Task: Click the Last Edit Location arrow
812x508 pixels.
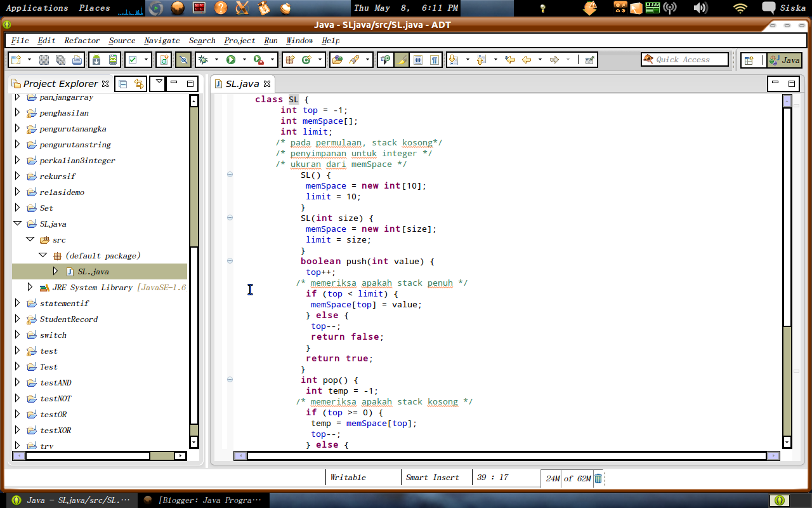Action: point(509,60)
